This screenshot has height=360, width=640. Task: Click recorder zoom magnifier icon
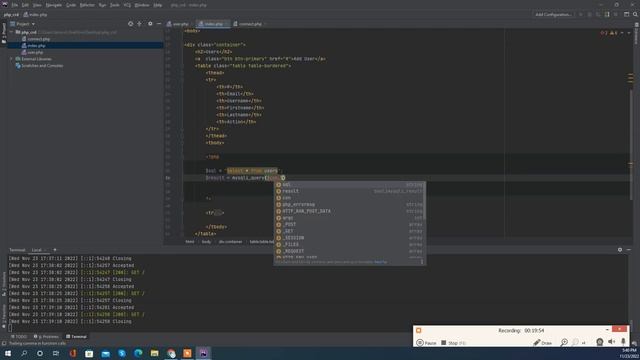[x=564, y=343]
